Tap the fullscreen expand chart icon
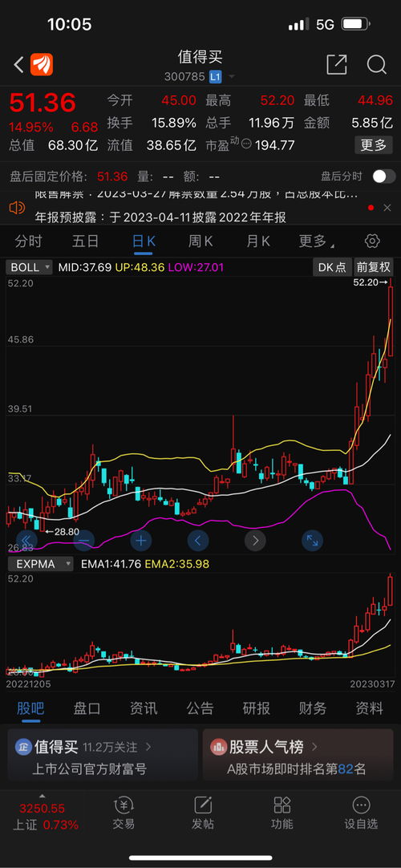 pyautogui.click(x=313, y=540)
